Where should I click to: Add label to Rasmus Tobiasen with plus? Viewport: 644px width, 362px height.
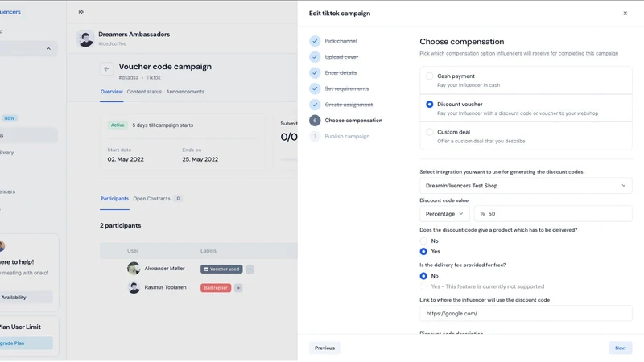click(238, 288)
